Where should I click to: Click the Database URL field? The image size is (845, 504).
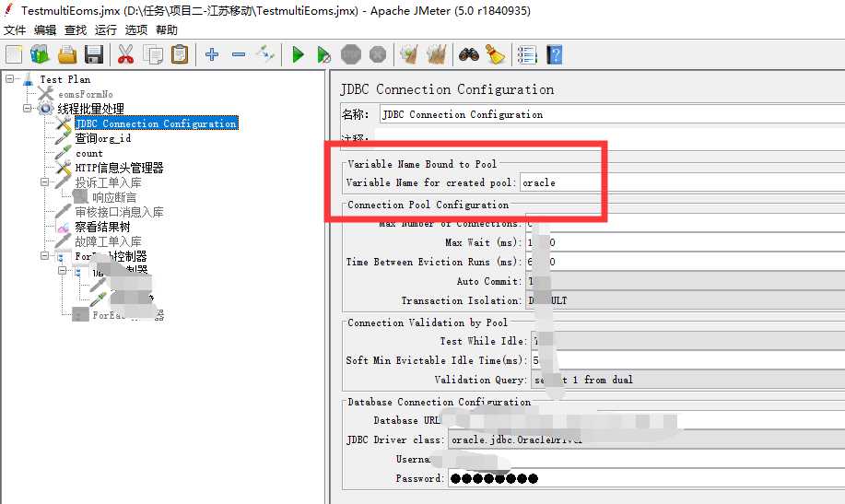pyautogui.click(x=646, y=420)
